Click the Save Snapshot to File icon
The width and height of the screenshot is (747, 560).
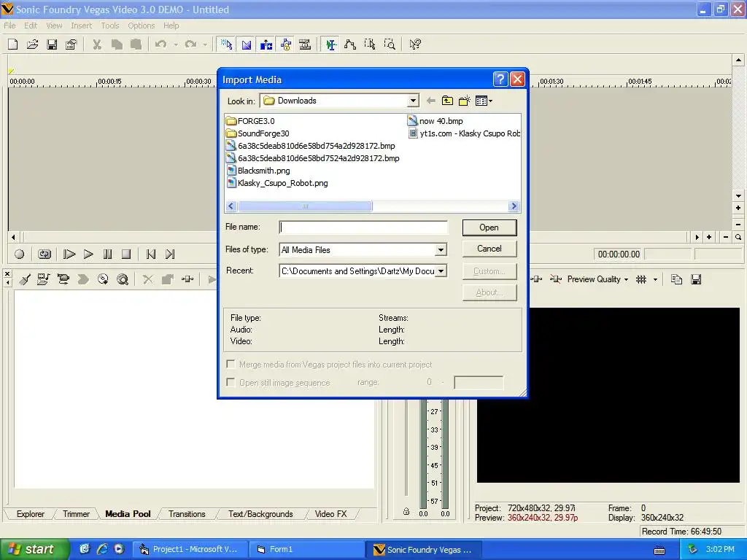(696, 279)
